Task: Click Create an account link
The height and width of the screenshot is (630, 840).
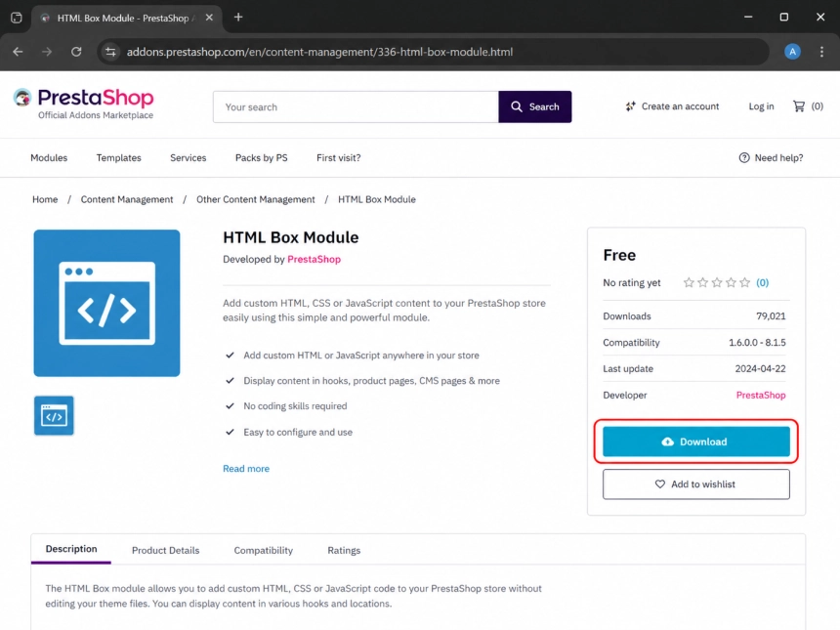Action: click(672, 106)
